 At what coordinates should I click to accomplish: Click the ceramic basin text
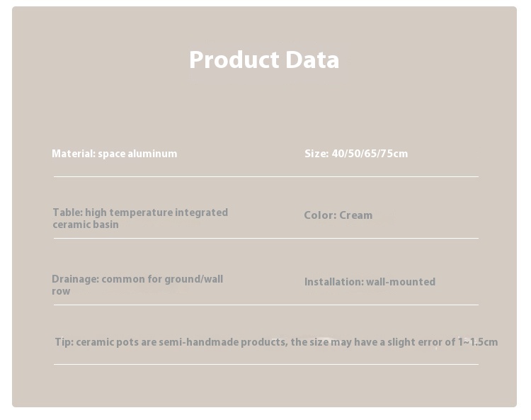click(86, 225)
